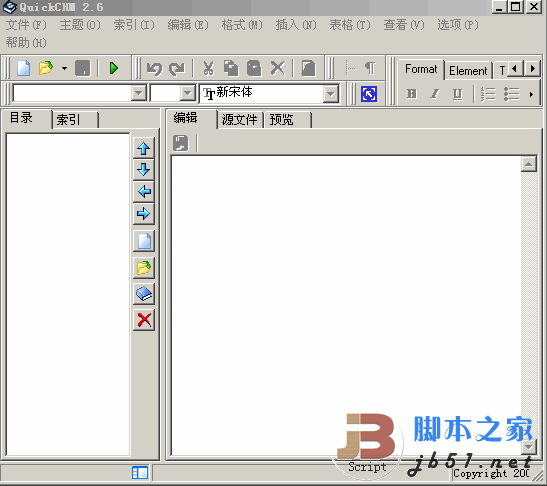Toggle the panel layout icon in status bar
547x486 pixels.
tap(140, 473)
